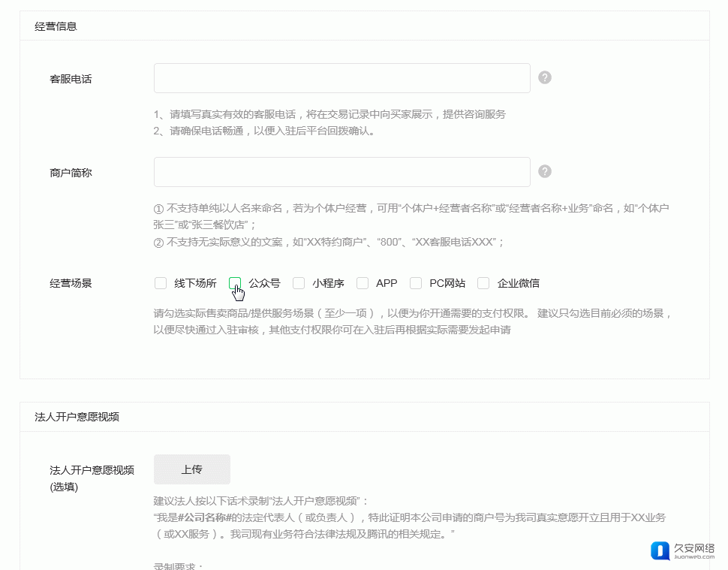Click into the 商户简称 input box
Screen dimensions: 728x570
pos(341,172)
